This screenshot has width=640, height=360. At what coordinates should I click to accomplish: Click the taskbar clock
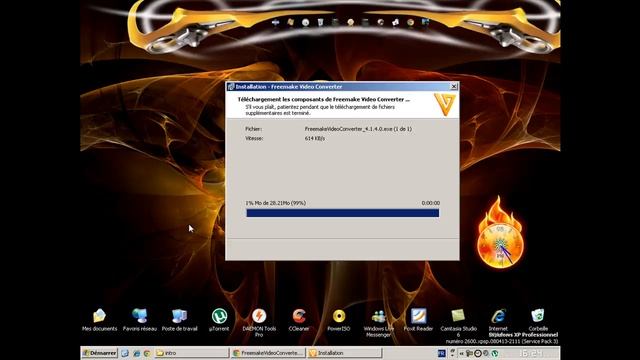[531, 353]
